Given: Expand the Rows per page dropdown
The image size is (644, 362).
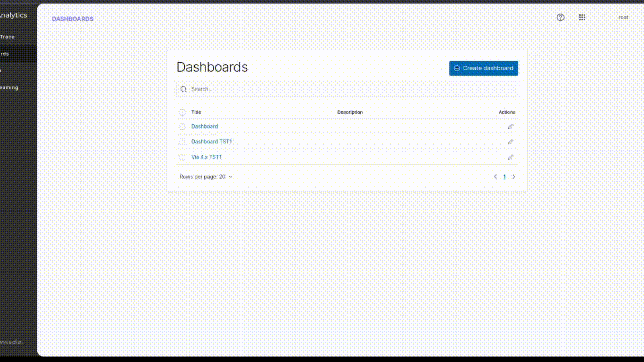Looking at the screenshot, I should (230, 176).
